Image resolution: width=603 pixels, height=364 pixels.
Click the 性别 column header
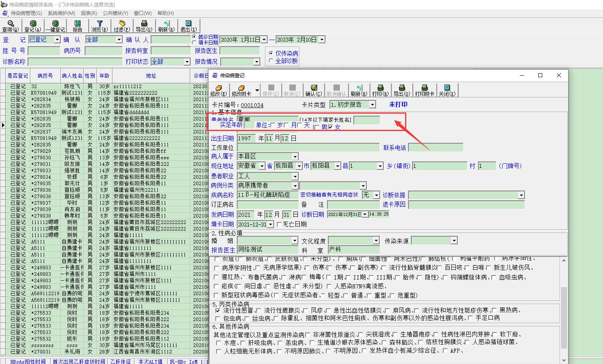90,76
